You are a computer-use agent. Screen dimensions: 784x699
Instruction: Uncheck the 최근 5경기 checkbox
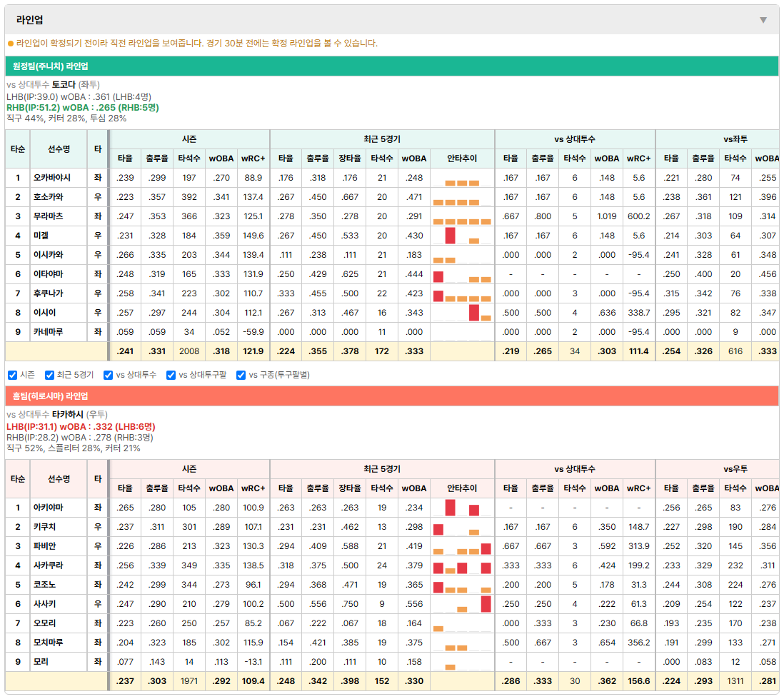pos(49,375)
